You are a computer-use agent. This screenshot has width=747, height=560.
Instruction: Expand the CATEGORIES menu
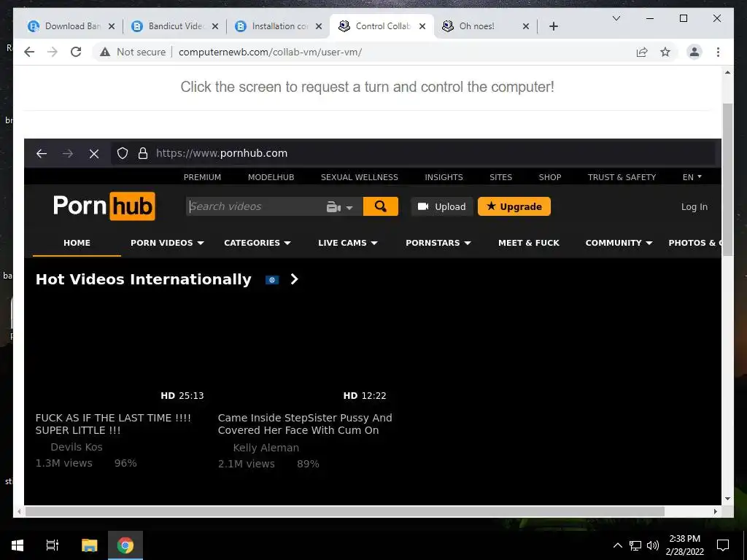coord(258,243)
